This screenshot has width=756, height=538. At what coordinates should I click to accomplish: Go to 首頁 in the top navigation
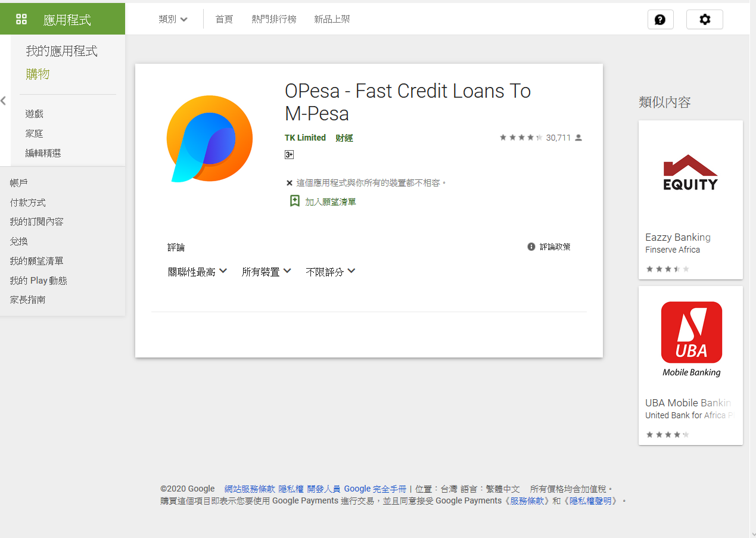224,19
